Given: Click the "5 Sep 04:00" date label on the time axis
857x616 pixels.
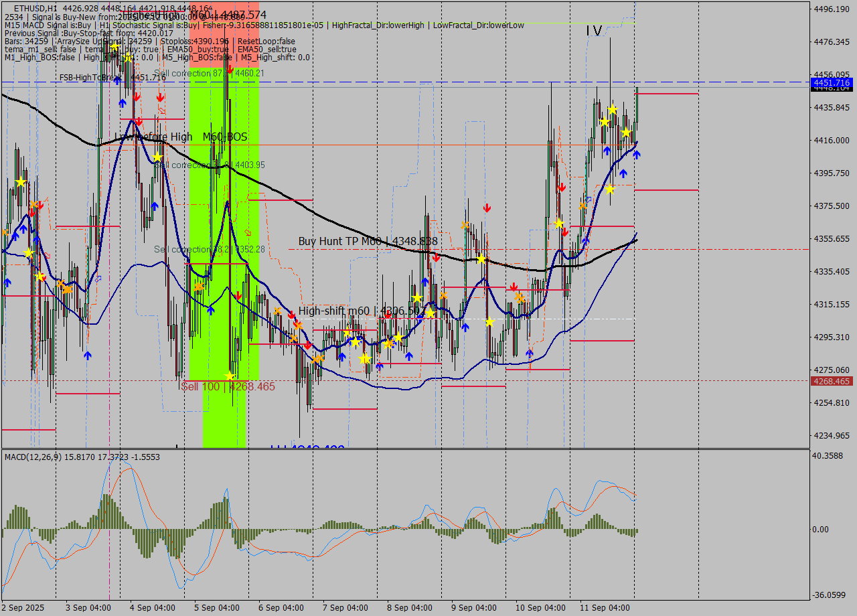Looking at the screenshot, I should 216,608.
